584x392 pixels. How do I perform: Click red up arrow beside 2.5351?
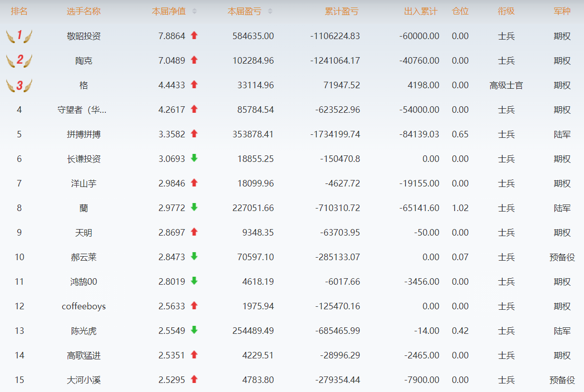194,355
